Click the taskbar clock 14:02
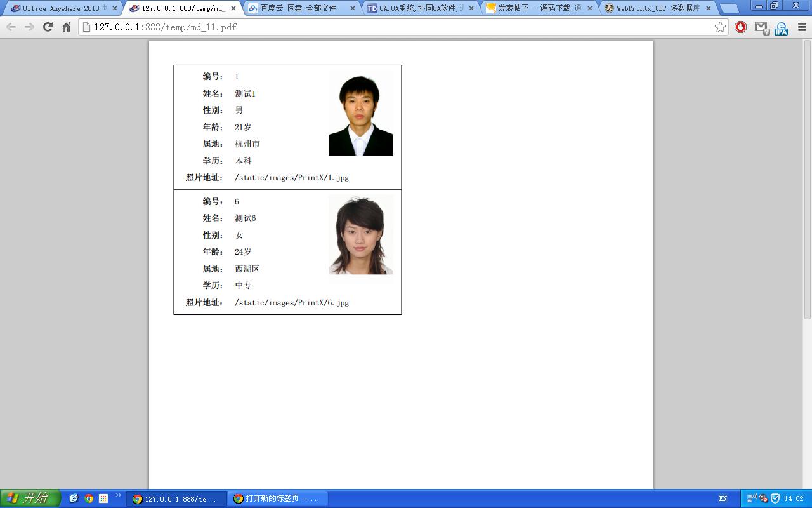The image size is (812, 508). click(794, 499)
